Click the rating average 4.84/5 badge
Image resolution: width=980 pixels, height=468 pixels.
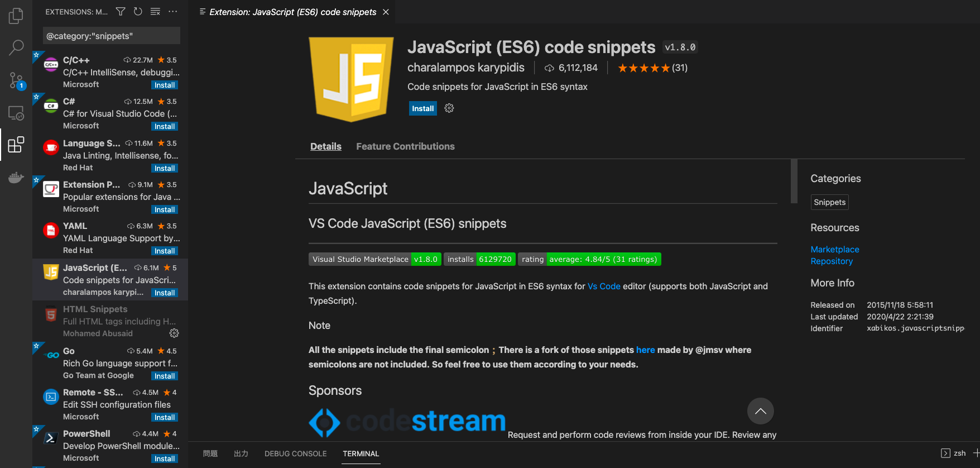(589, 259)
